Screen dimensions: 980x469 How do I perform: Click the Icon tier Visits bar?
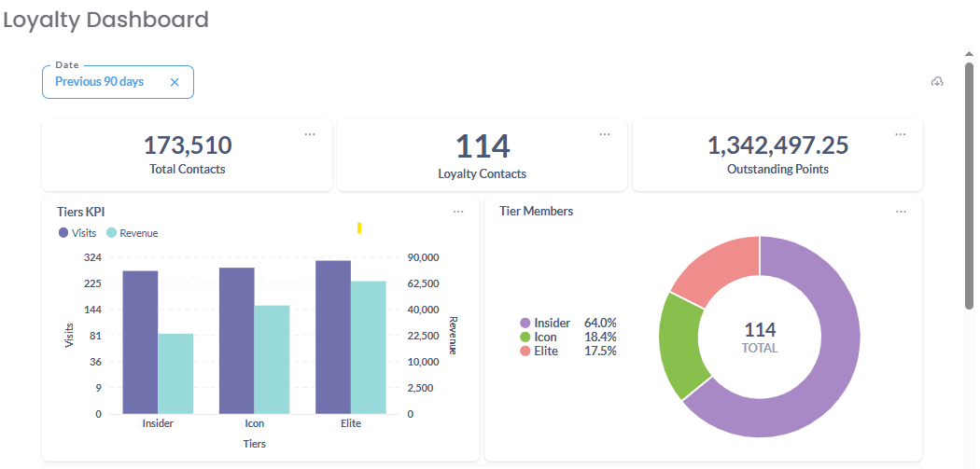pos(236,340)
